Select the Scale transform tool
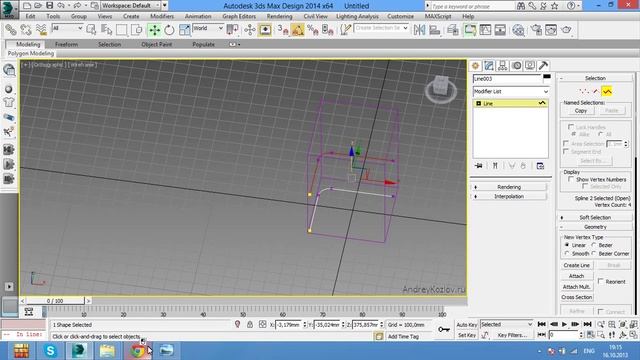Viewport: 640px width, 360px height. pyautogui.click(x=184, y=30)
